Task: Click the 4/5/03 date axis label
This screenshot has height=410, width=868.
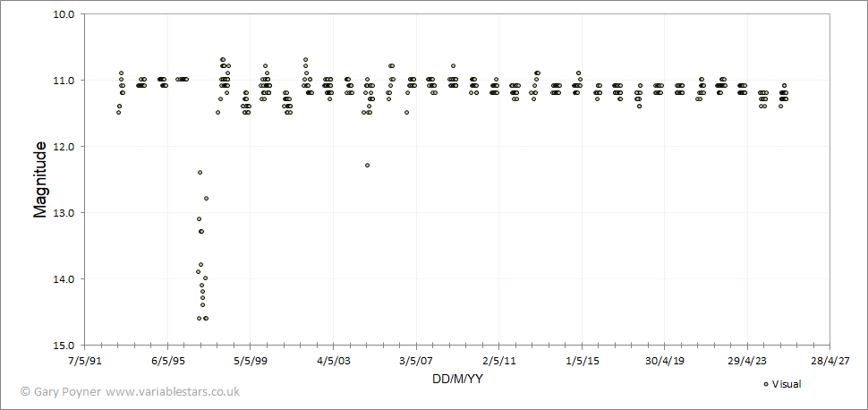Action: (333, 361)
